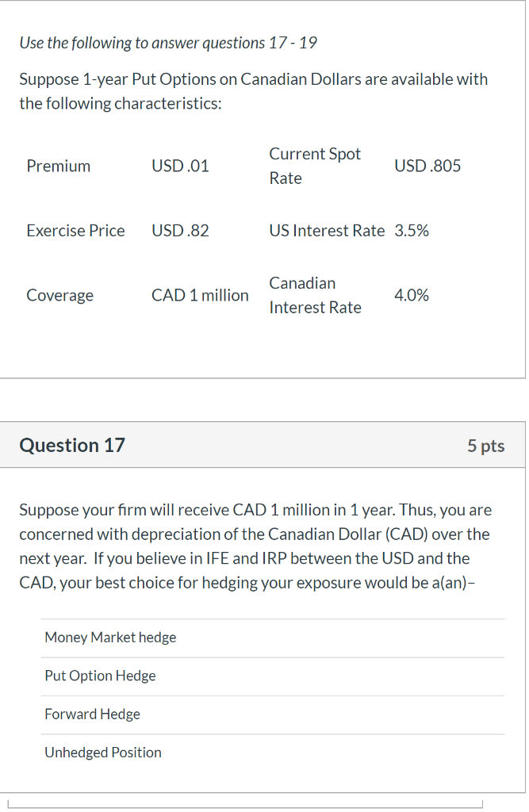Click the Question 17 header
This screenshot has height=812, width=529.
(72, 445)
